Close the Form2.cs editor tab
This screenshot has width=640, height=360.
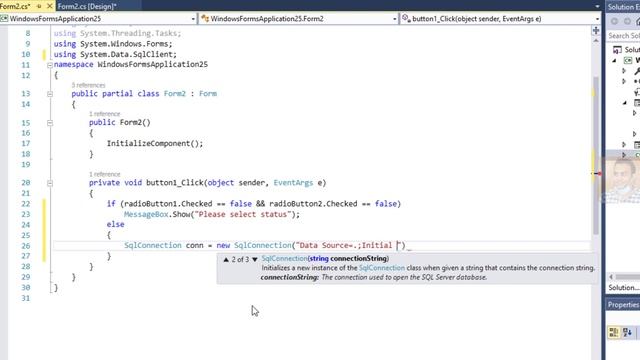50,6
